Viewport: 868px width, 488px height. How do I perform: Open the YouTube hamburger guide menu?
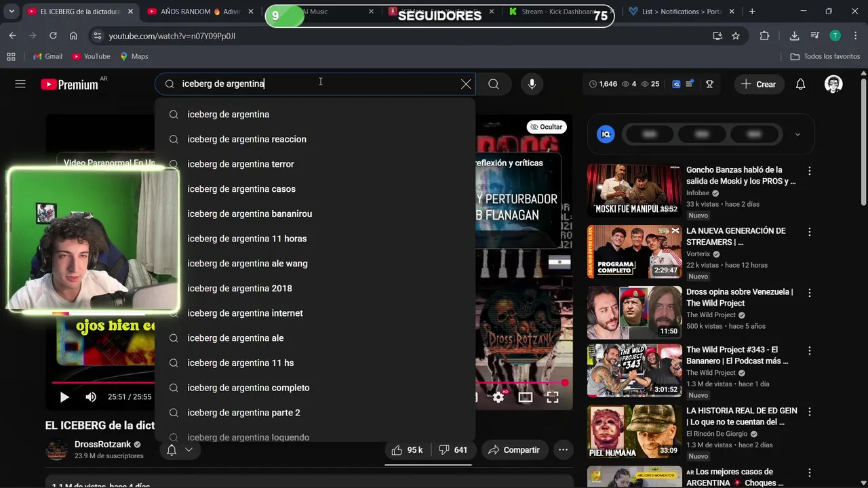click(20, 84)
